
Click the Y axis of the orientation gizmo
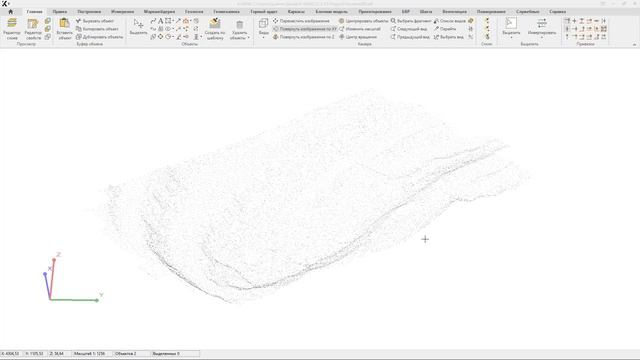point(74,300)
